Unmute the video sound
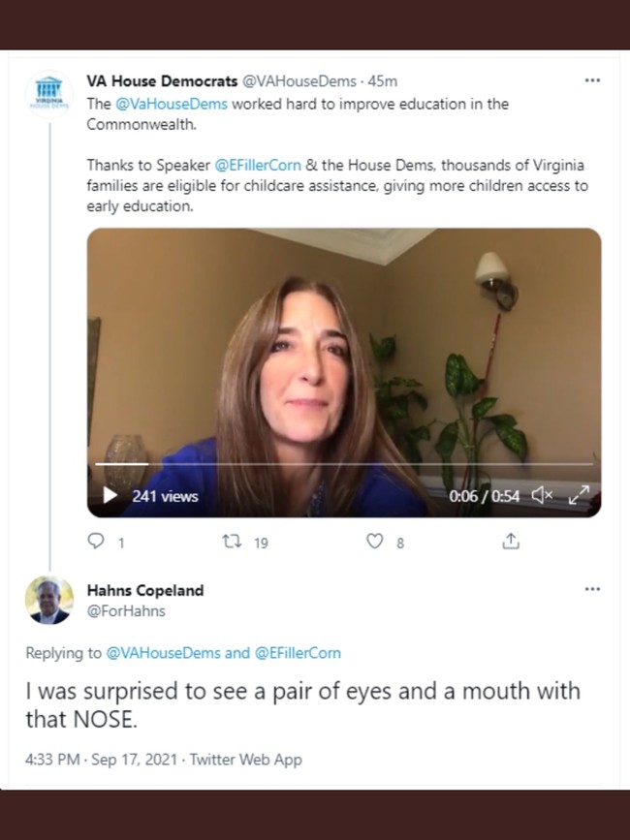Viewport: 630px width, 840px height. pos(541,496)
